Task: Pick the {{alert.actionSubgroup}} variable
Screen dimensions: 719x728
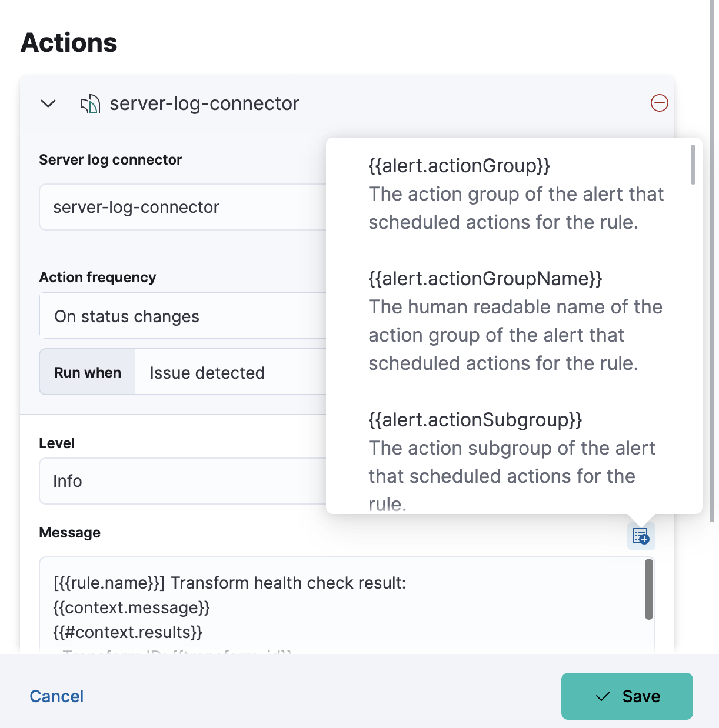Action: 475,420
